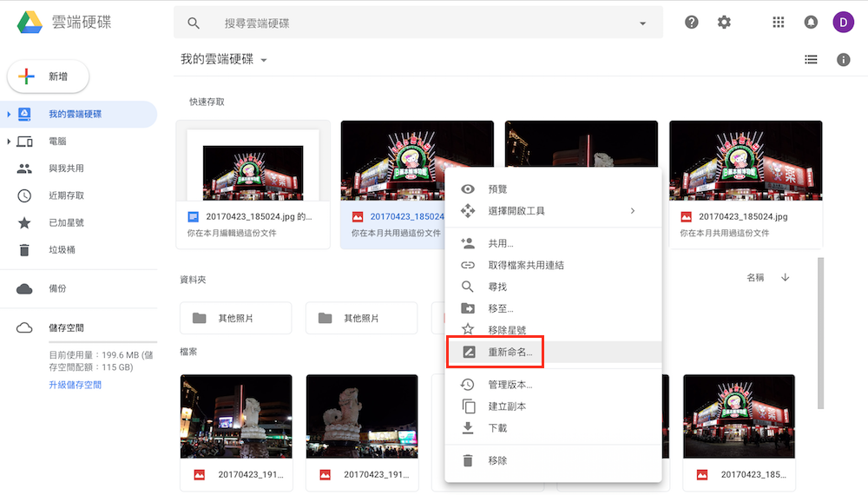Click the 新增 (New) button
Viewport: 868px width, 502px height.
[48, 76]
